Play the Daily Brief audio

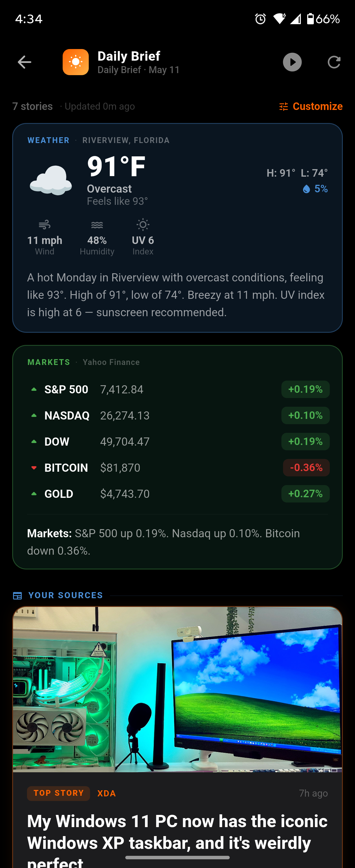[292, 62]
